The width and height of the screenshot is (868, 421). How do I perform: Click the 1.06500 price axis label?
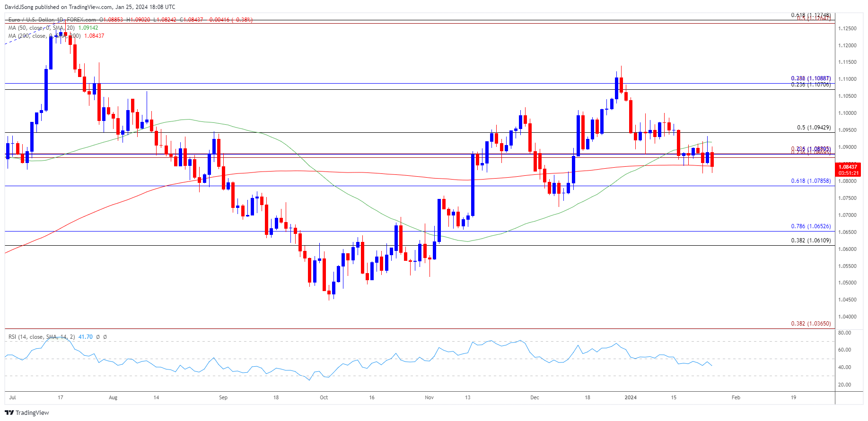coord(847,232)
